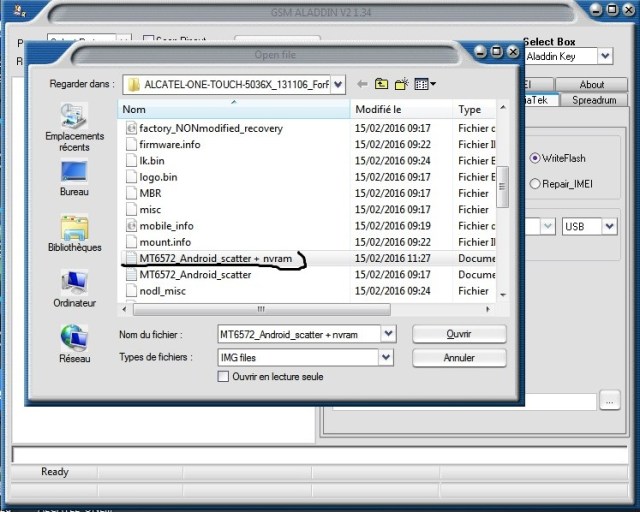Expand the Nom du fichier dropdown

click(x=388, y=333)
